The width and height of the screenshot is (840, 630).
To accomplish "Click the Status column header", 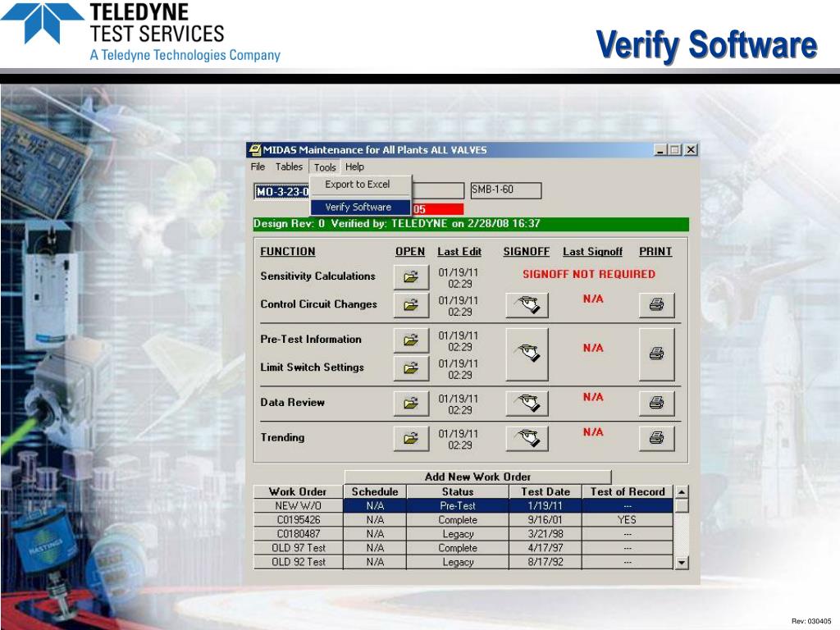I will coord(458,492).
